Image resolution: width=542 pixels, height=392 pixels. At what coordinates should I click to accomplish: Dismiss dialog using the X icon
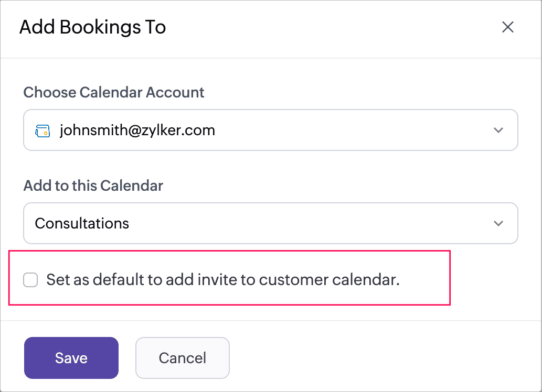507,27
